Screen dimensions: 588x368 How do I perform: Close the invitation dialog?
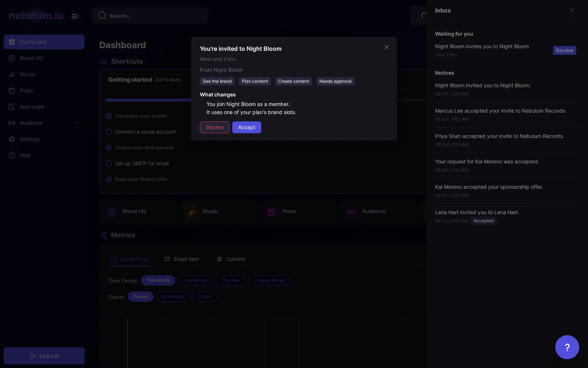(x=387, y=47)
